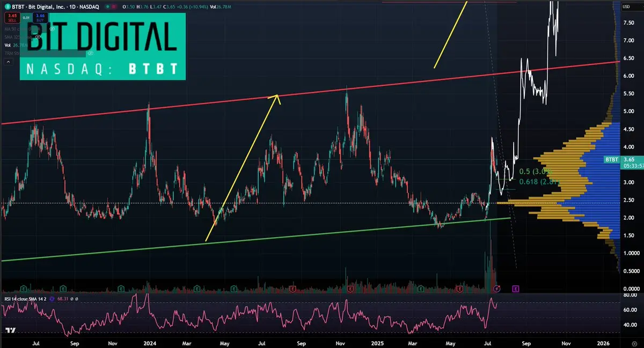Open the USD currency dropdown

[x=626, y=6]
